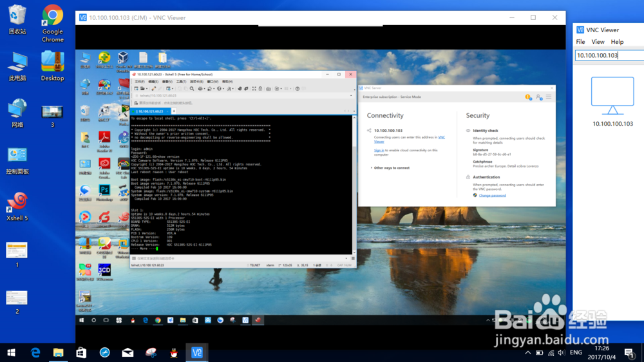The height and width of the screenshot is (362, 644).
Task: Click the user account icon in VNC Server
Action: (539, 97)
